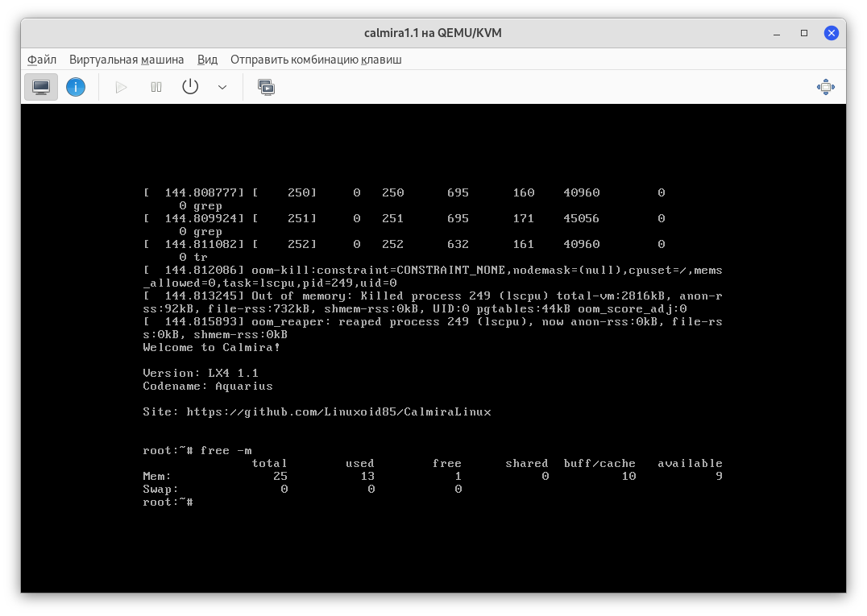Show the graphical console view

41,87
